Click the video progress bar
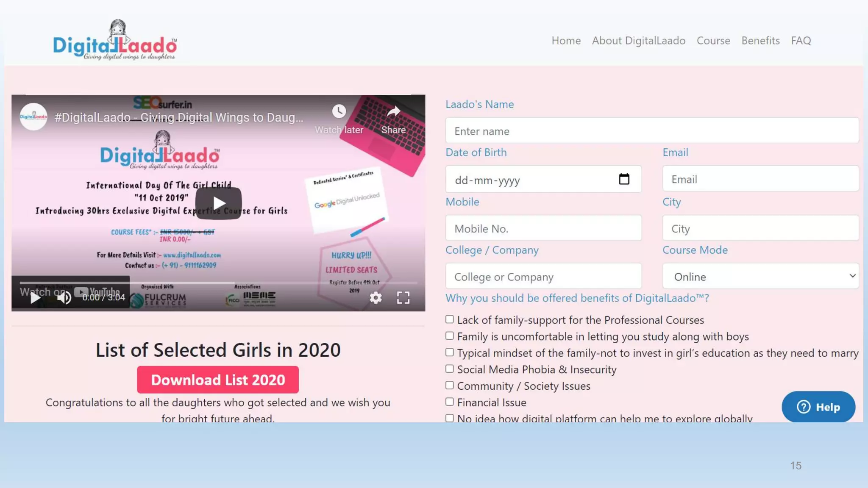This screenshot has width=868, height=488. 218,283
